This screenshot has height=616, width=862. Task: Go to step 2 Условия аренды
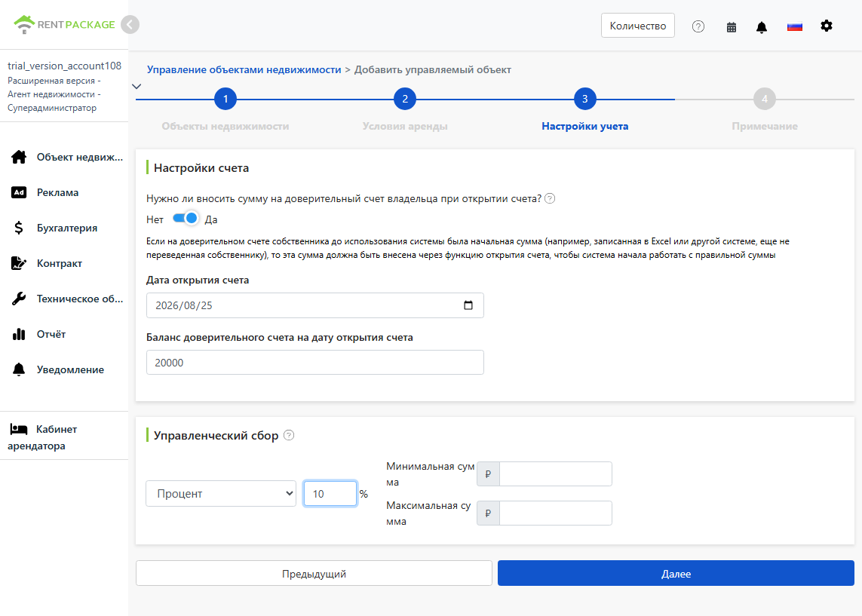click(405, 99)
